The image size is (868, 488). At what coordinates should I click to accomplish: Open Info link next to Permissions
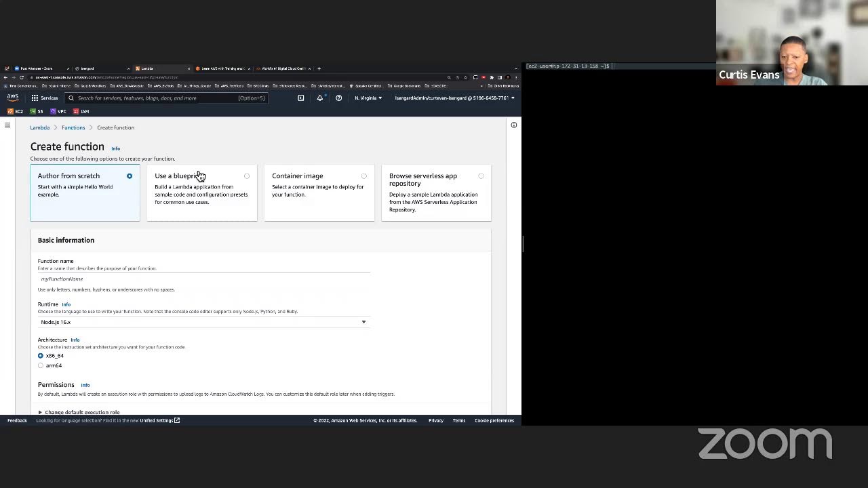85,385
